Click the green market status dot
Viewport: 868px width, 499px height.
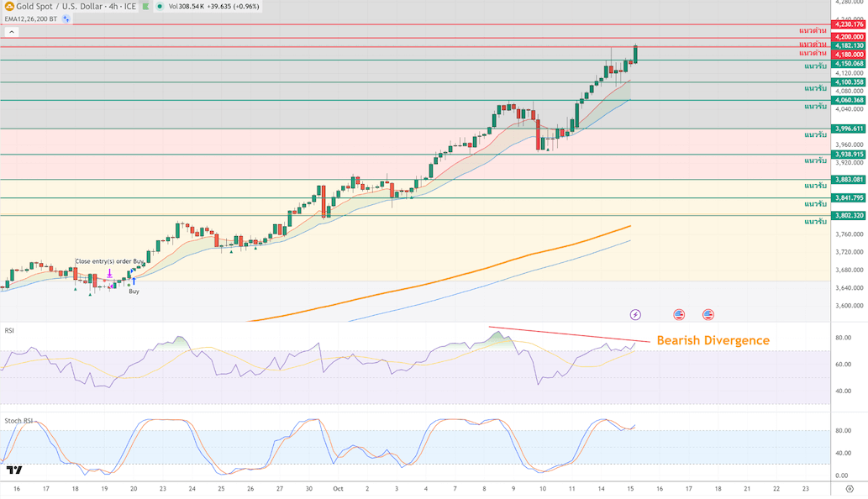tap(160, 7)
